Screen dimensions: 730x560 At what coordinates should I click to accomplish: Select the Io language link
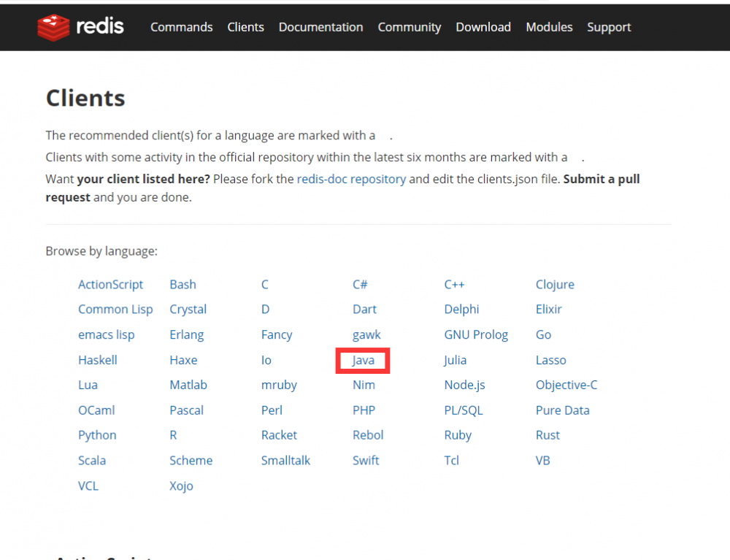click(x=266, y=360)
